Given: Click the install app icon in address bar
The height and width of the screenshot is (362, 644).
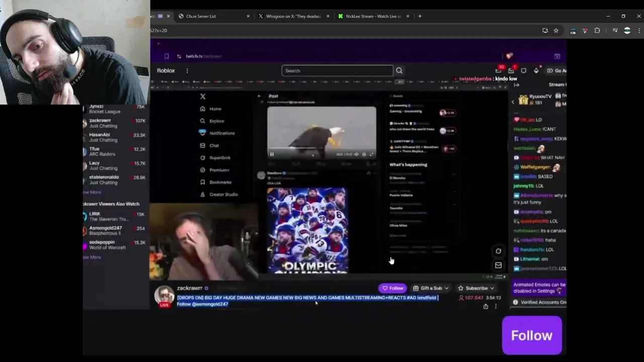Looking at the screenshot, I should [x=545, y=31].
